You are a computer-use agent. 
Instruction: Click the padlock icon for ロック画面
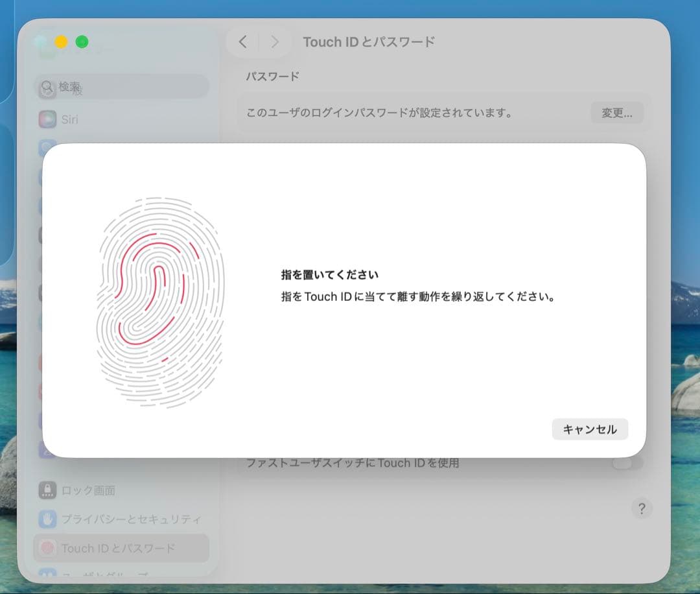point(47,490)
